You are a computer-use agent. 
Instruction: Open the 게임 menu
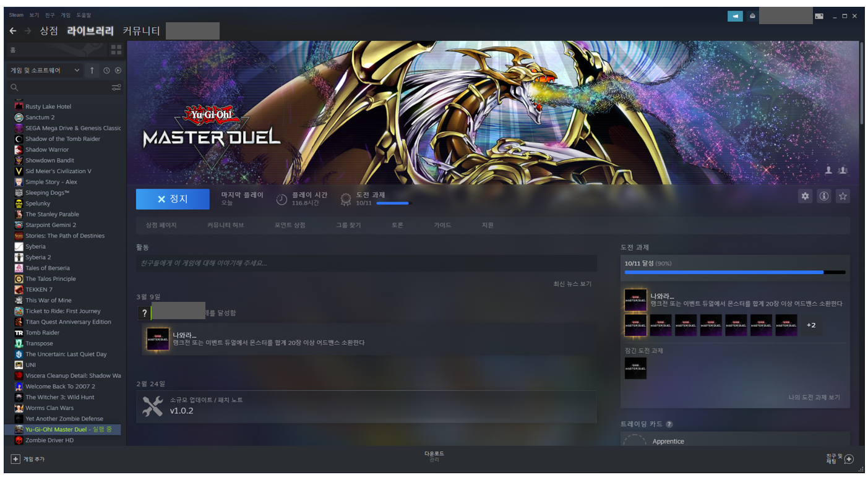pyautogui.click(x=66, y=15)
